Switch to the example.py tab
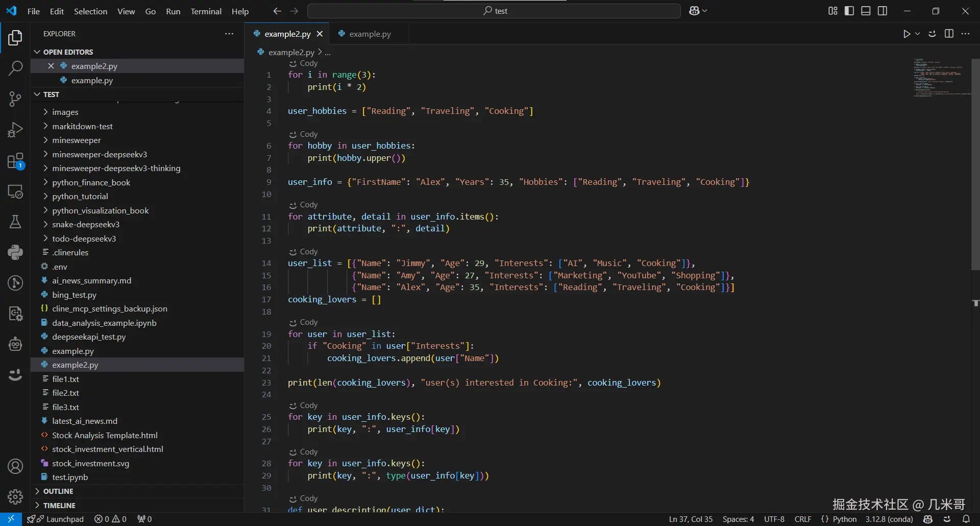980x526 pixels. pos(371,34)
